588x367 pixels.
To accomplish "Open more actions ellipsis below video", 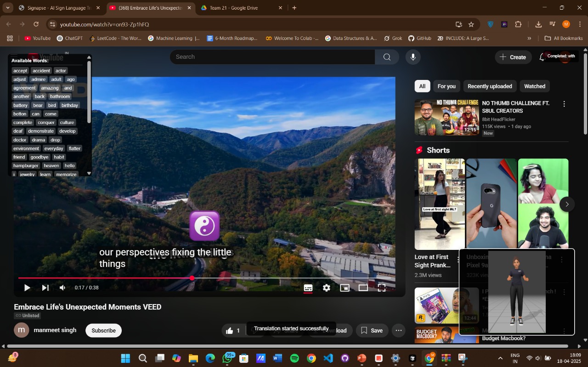I will 398,330.
